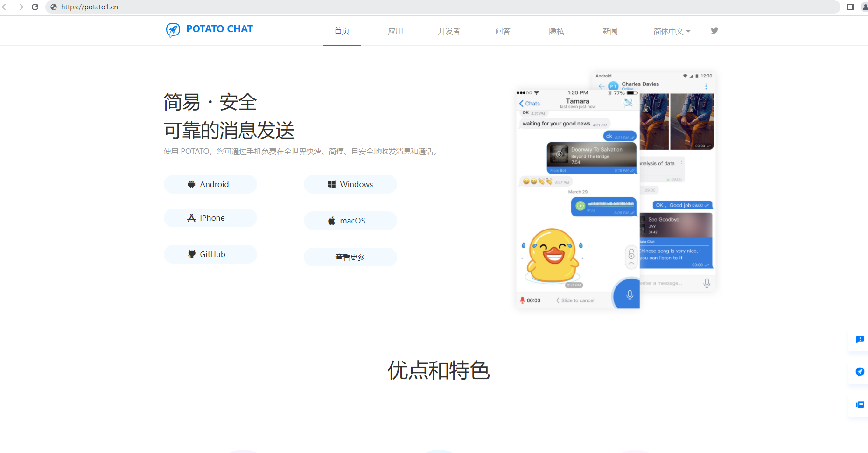Open the Twitter bird icon link
Screen dimensions: 868x453
[x=714, y=31]
